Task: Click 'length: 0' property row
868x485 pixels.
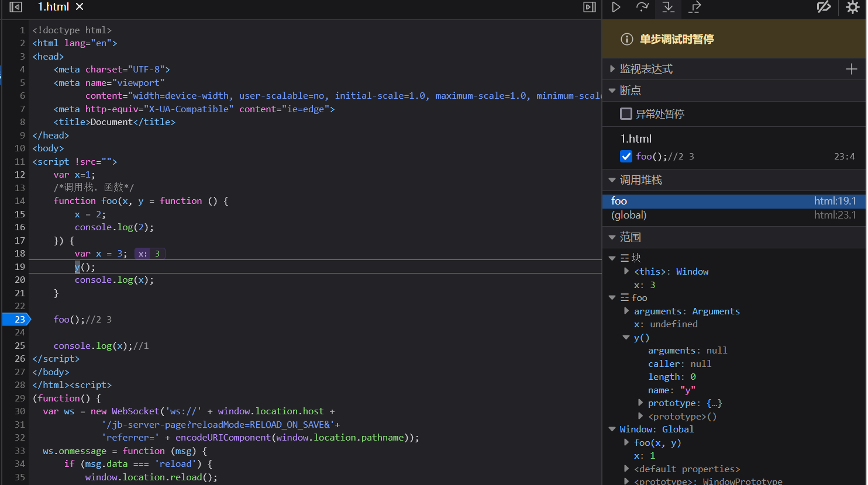Action: pyautogui.click(x=672, y=377)
